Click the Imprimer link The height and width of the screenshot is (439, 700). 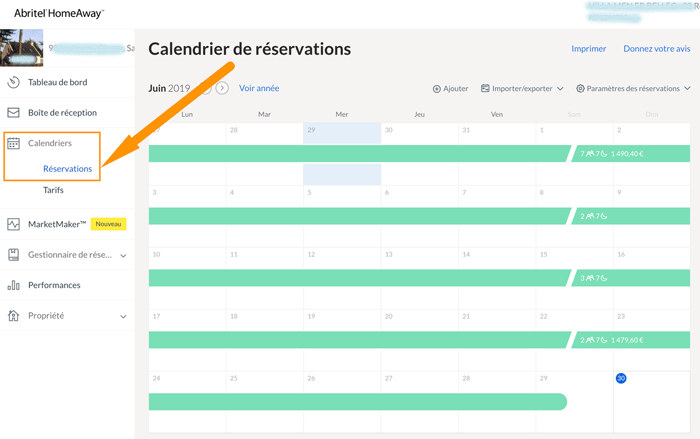588,48
